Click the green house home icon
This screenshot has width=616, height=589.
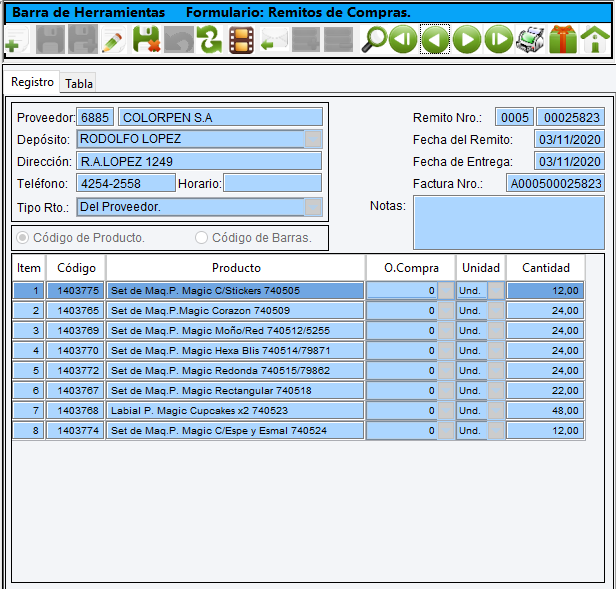tap(595, 41)
